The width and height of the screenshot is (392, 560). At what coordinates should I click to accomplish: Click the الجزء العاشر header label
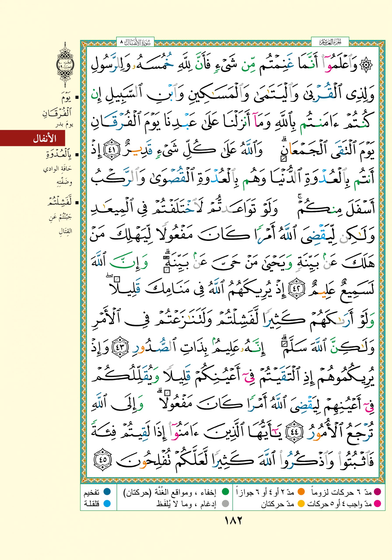[x=330, y=43]
